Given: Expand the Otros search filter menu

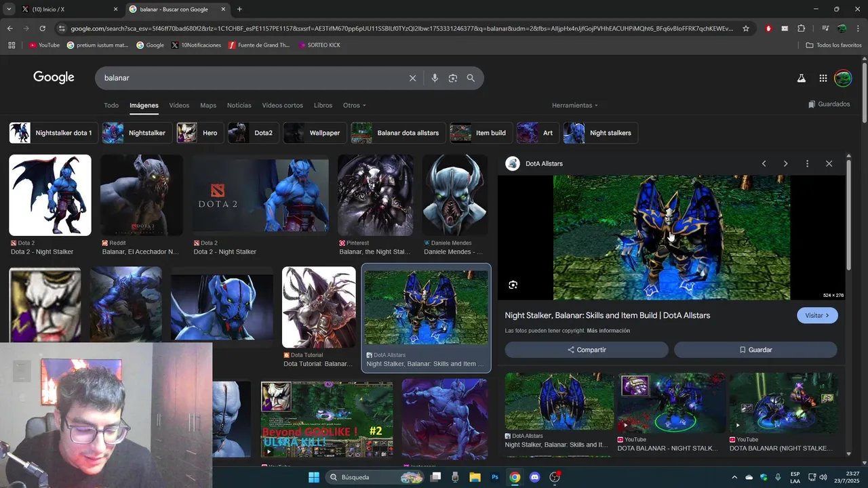Looking at the screenshot, I should pos(354,105).
